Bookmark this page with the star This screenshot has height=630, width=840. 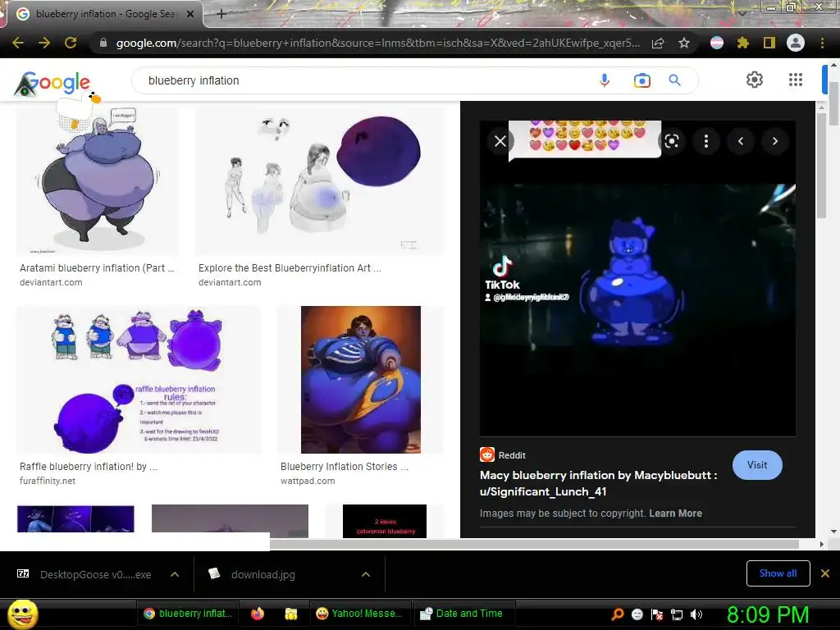coord(684,43)
